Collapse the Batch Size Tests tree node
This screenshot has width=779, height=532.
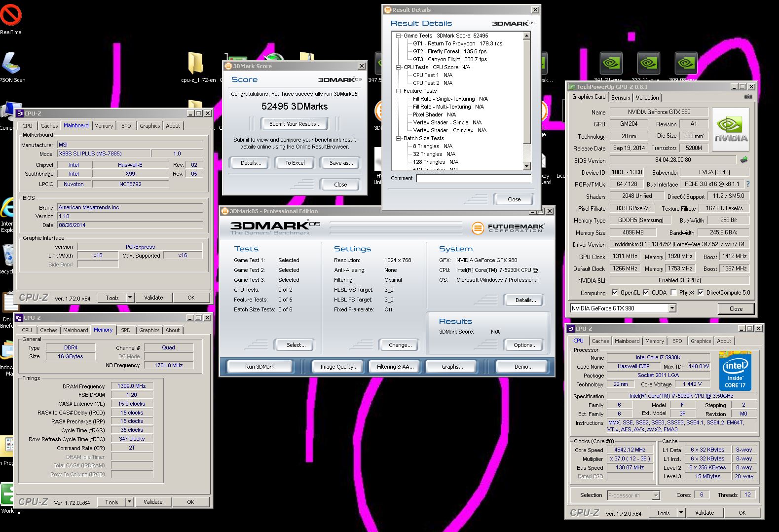point(398,138)
